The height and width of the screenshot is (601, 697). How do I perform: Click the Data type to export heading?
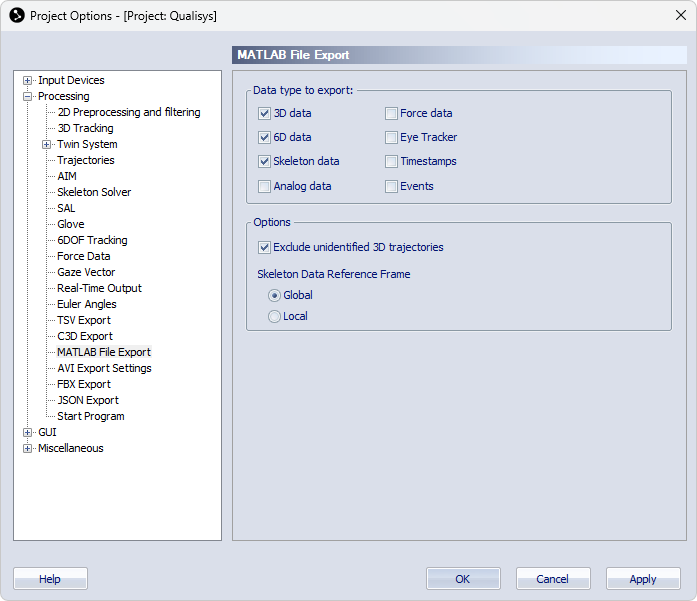303,90
